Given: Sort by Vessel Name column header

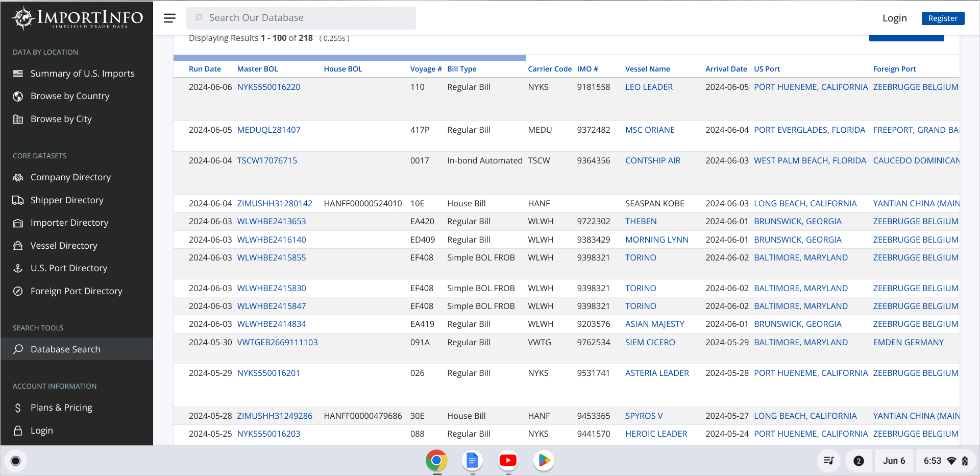Looking at the screenshot, I should pyautogui.click(x=648, y=69).
